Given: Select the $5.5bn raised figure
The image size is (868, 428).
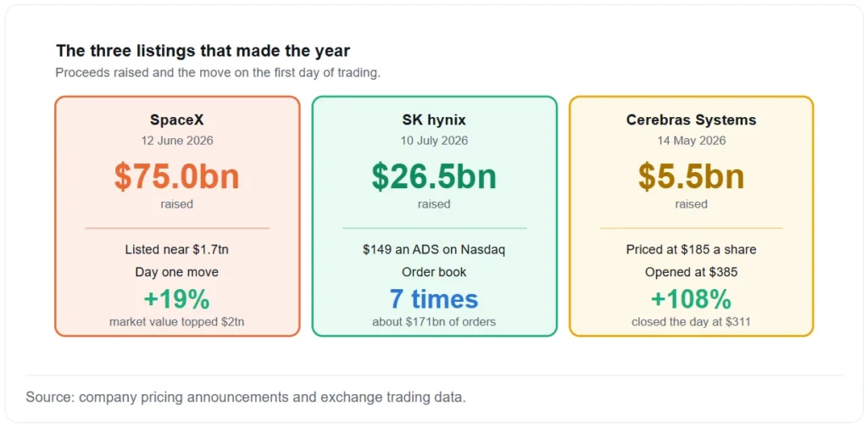Looking at the screenshot, I should point(692,176).
